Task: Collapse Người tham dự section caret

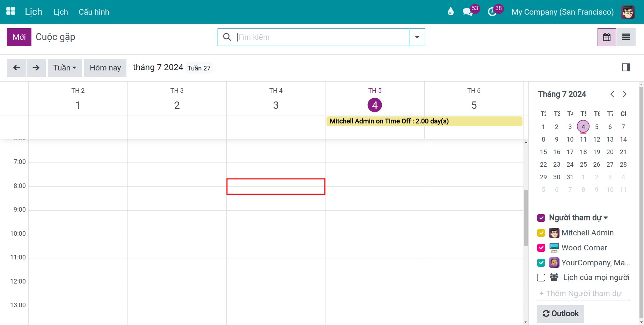Action: pyautogui.click(x=606, y=218)
